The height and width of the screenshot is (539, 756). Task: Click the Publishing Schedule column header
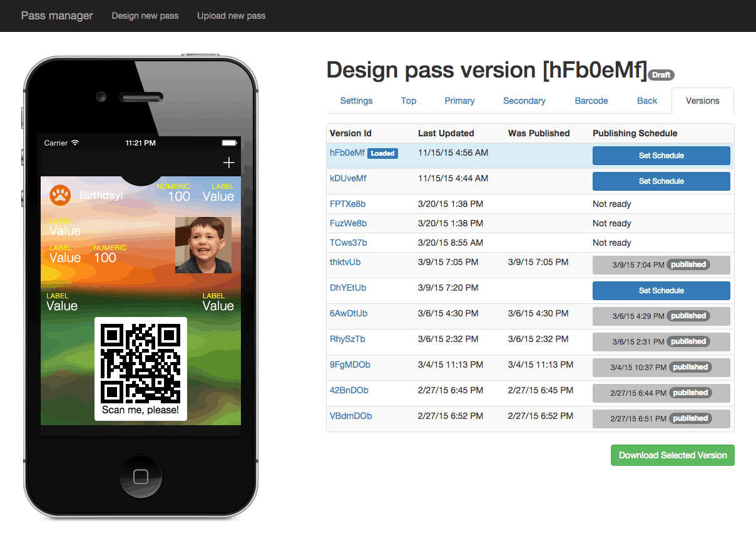(x=635, y=133)
